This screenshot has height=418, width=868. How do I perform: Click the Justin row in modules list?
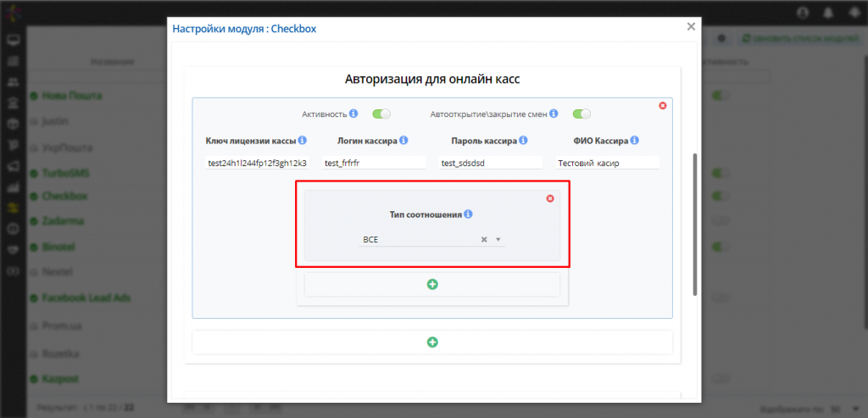coord(55,120)
